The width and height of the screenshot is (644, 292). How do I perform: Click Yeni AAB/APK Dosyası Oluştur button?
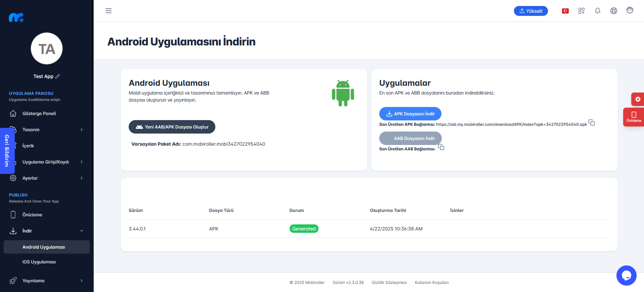(172, 127)
